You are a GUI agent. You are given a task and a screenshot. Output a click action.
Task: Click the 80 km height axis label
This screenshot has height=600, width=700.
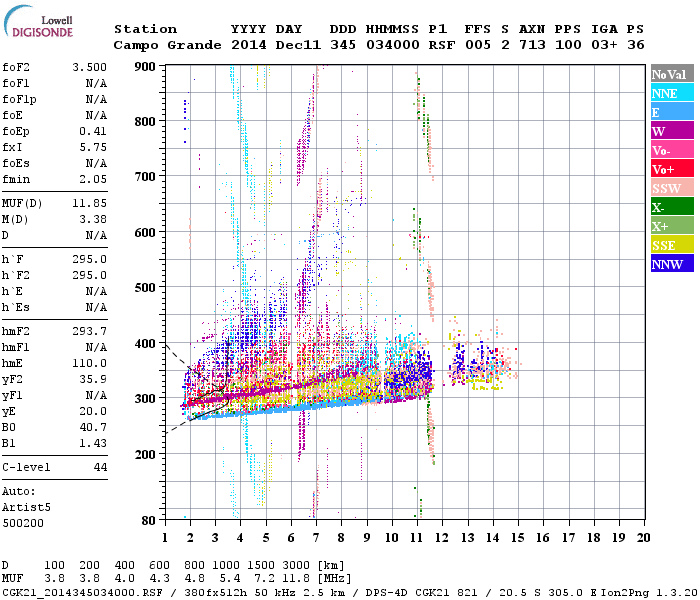(x=149, y=520)
